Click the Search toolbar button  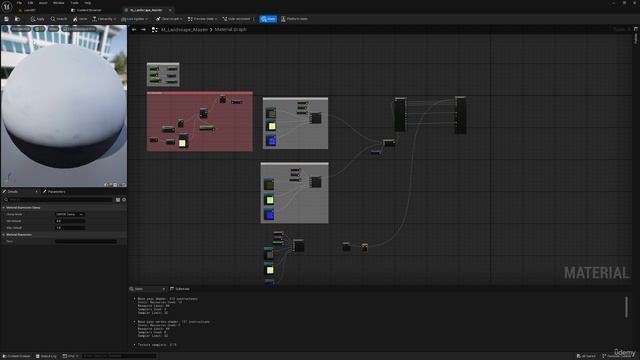pos(59,19)
